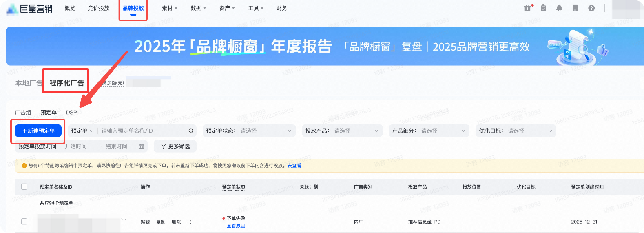Click 复制 in the first row

point(161,222)
